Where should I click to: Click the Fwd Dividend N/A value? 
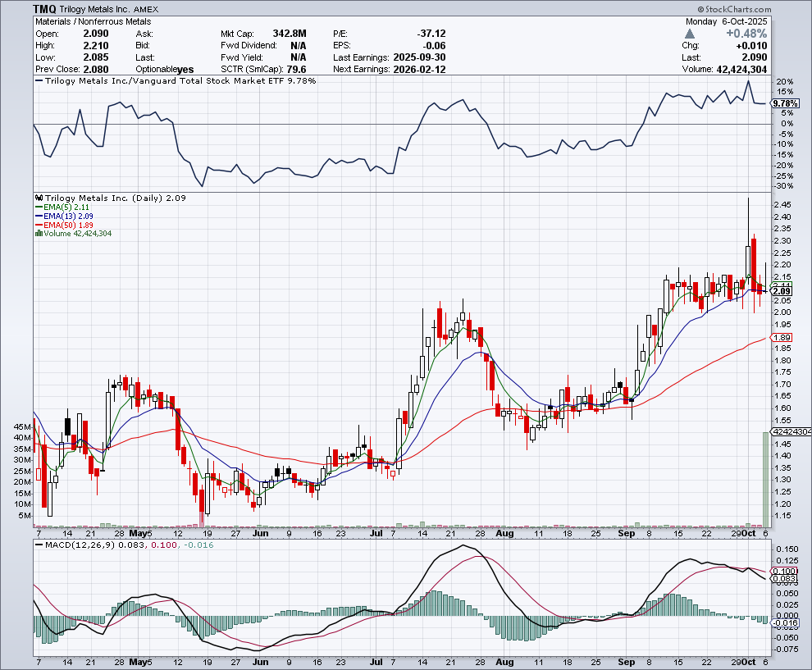click(x=299, y=46)
